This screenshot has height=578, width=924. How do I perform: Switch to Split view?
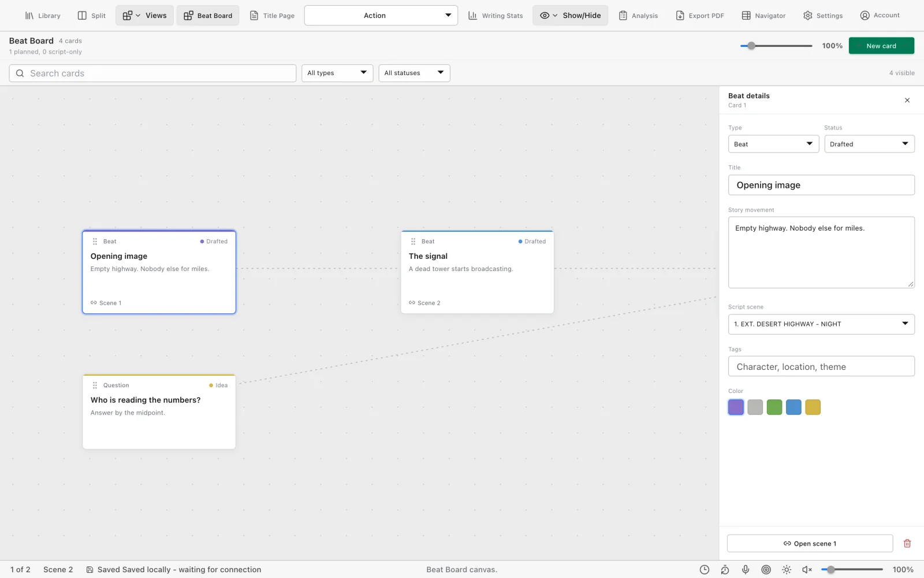coord(92,16)
